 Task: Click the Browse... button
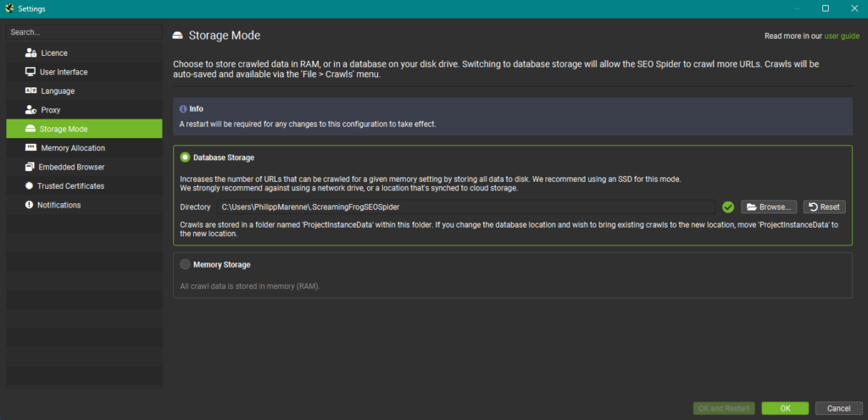point(770,207)
